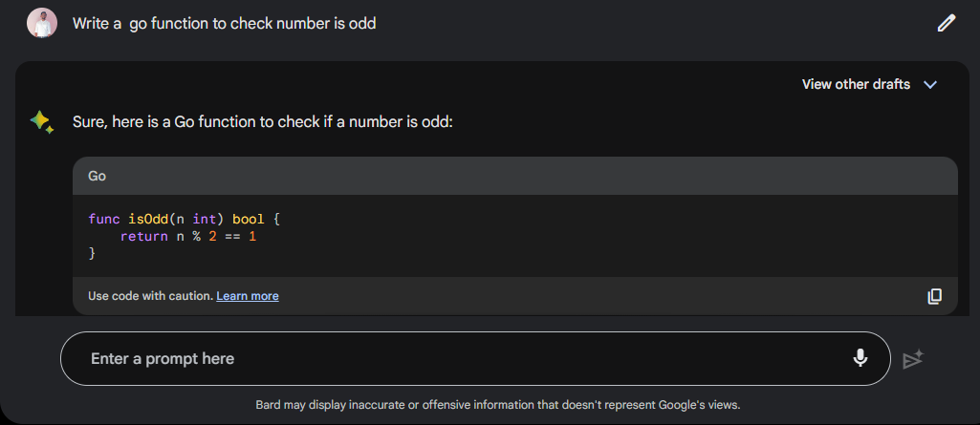Screen dimensions: 980x425
Task: Click the "return n % 2 == 1" line
Action: coord(188,236)
